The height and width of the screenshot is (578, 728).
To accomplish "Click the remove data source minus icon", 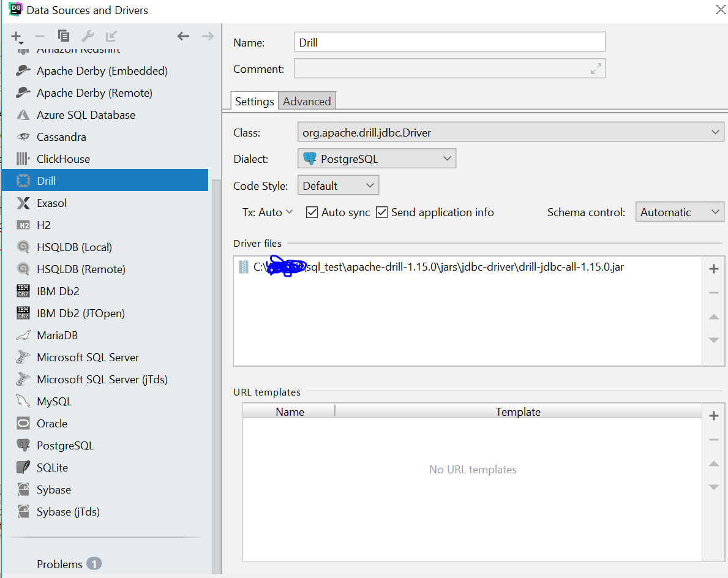I will coord(40,36).
